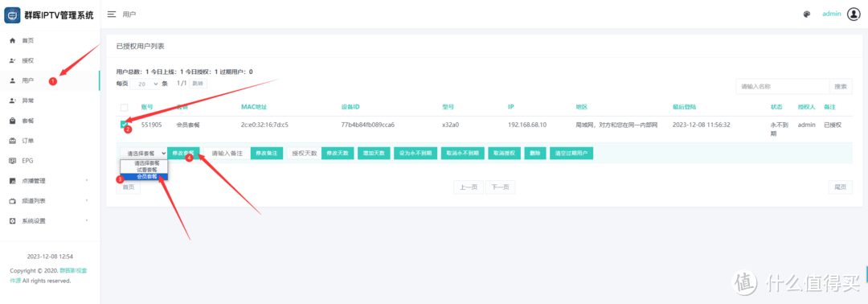Click the 删除 button
This screenshot has width=868, height=304.
click(534, 154)
